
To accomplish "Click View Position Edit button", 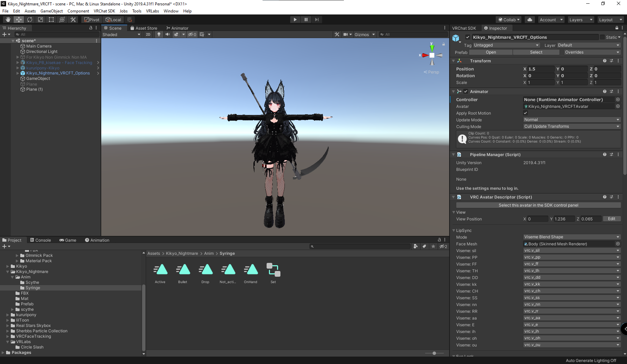I will [611, 219].
